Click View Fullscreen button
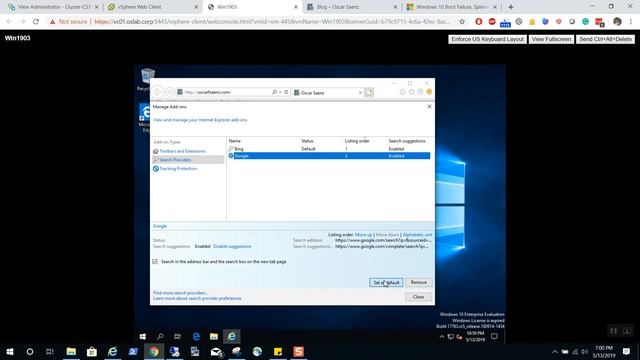 551,39
